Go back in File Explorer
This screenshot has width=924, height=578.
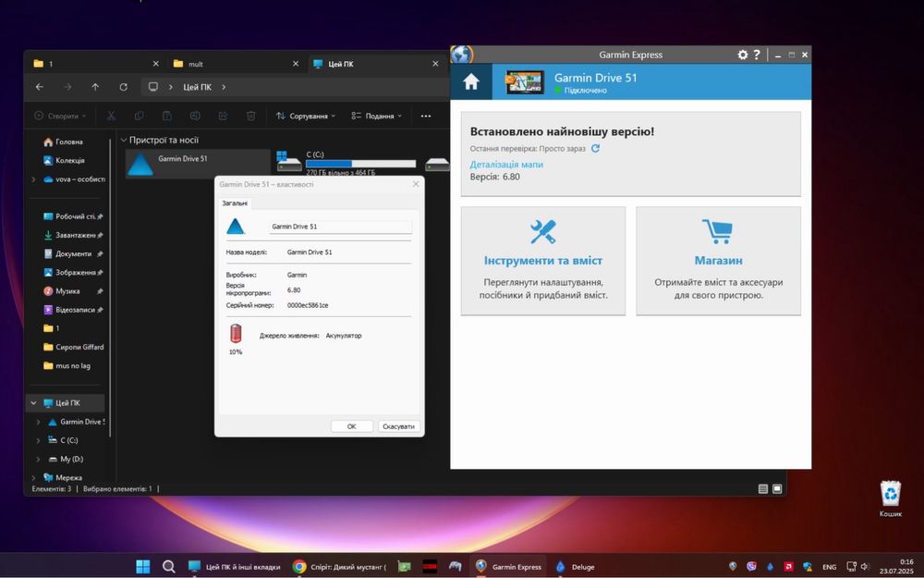click(40, 87)
